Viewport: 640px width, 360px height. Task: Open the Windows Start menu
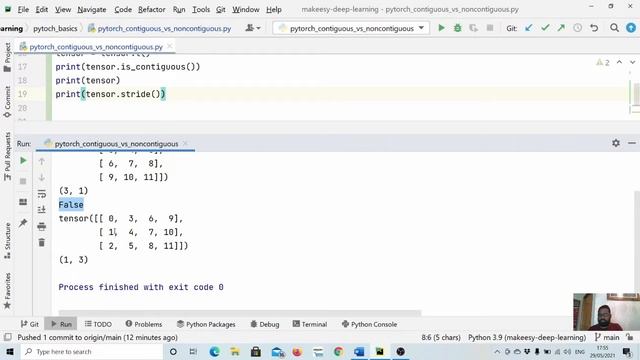coord(9,351)
